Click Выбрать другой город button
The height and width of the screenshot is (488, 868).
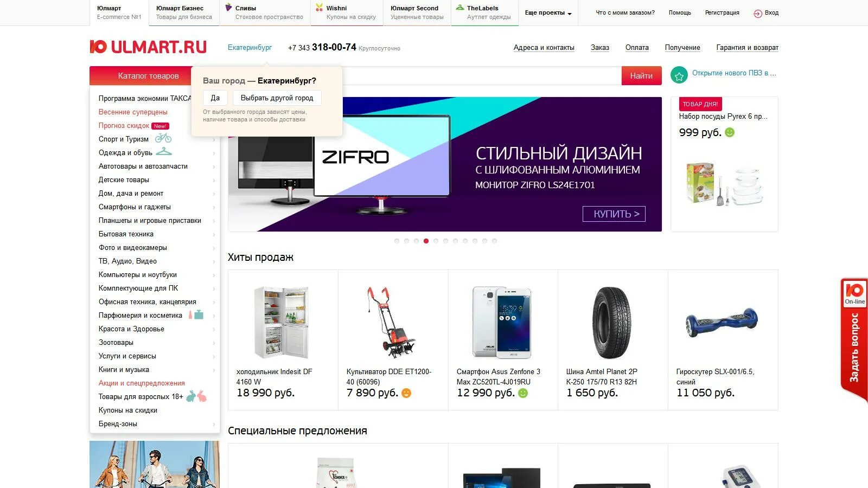coord(277,98)
